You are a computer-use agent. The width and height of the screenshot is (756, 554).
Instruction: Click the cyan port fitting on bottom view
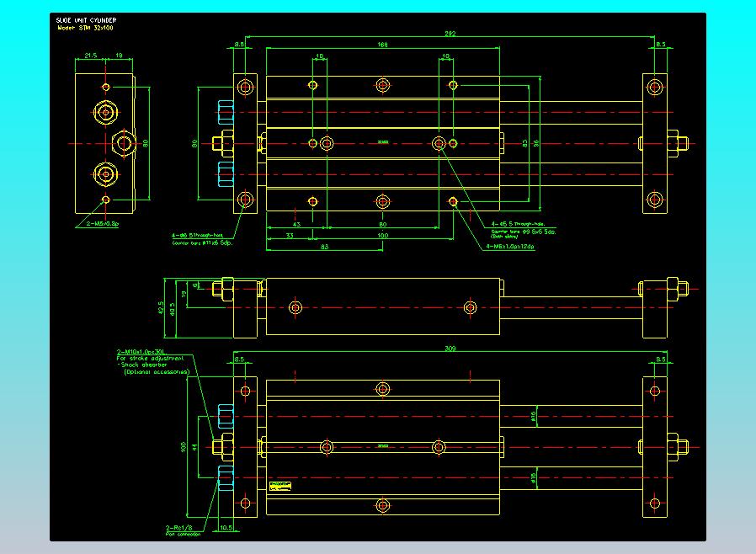click(226, 476)
